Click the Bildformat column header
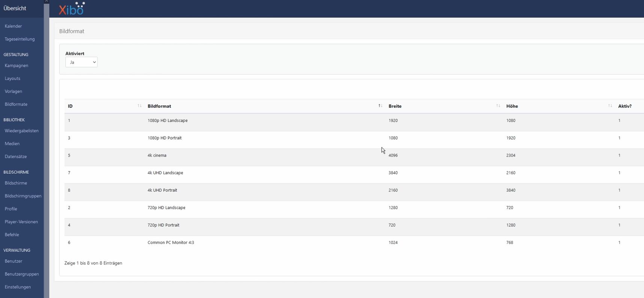This screenshot has height=298, width=644. pyautogui.click(x=159, y=106)
